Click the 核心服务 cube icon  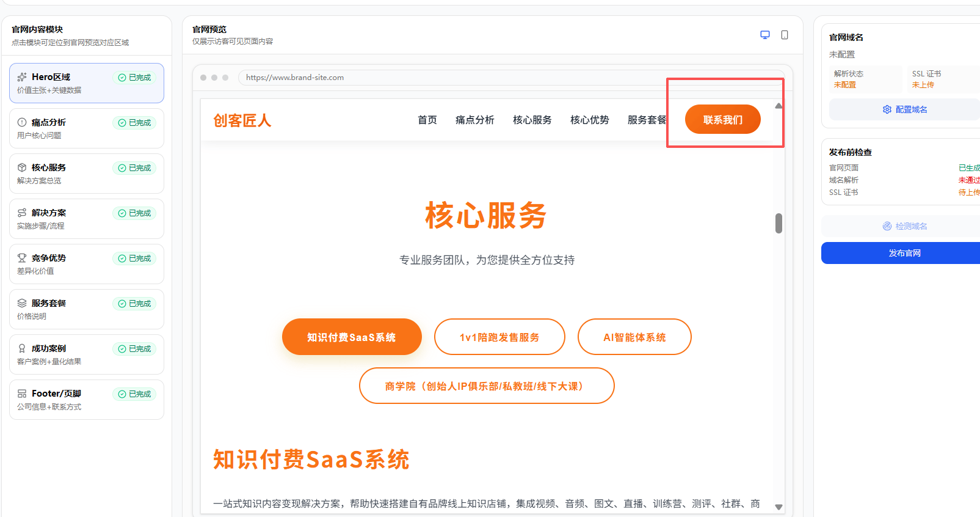pyautogui.click(x=22, y=167)
